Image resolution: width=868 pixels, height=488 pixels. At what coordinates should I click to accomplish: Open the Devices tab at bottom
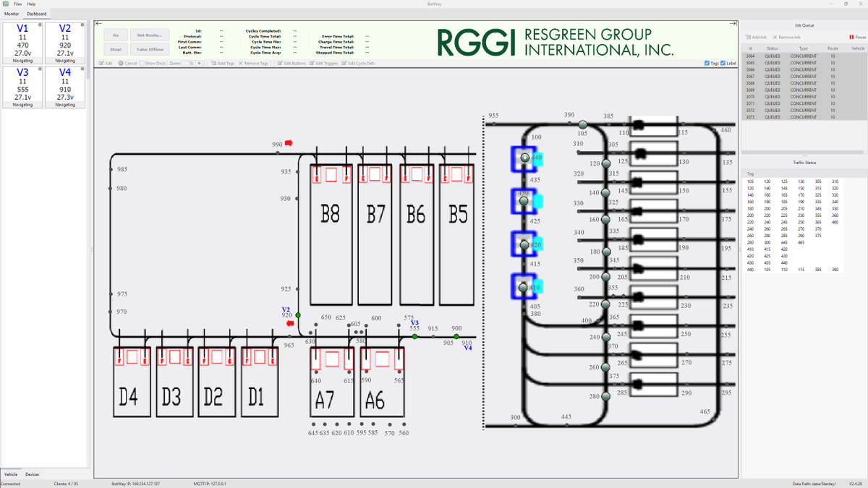pos(33,474)
